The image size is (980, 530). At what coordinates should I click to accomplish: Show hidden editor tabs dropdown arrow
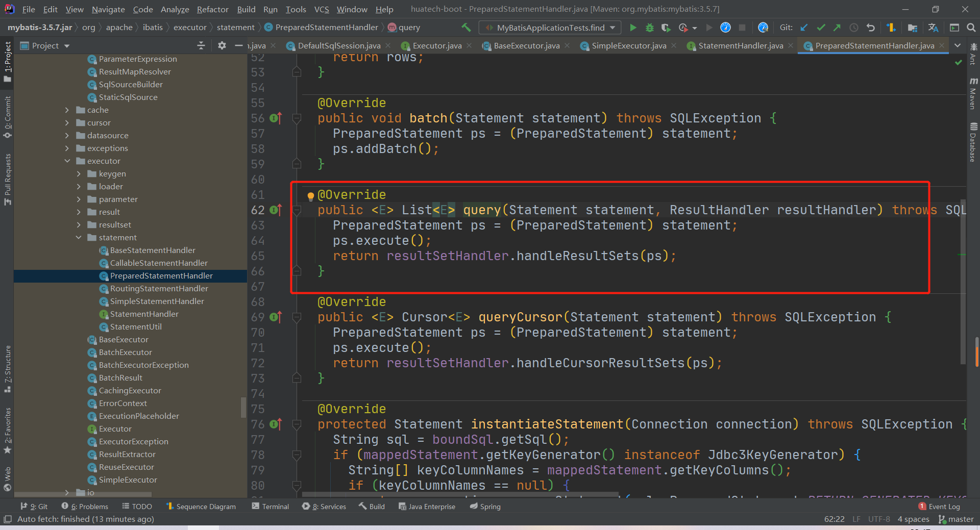958,45
